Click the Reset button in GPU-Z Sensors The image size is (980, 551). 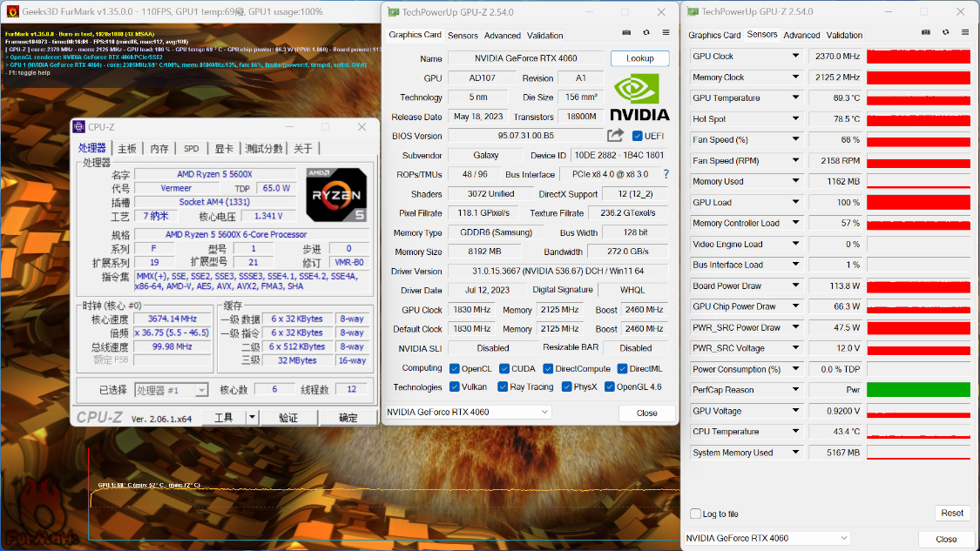tap(952, 513)
